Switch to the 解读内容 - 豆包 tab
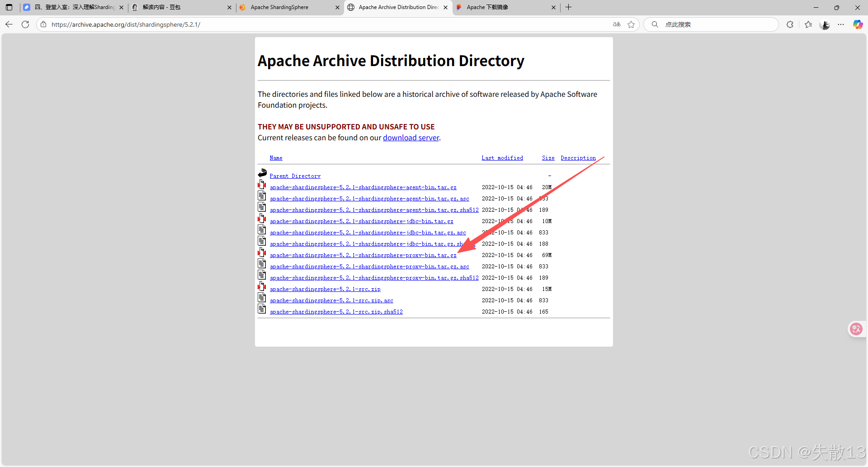 tap(181, 7)
